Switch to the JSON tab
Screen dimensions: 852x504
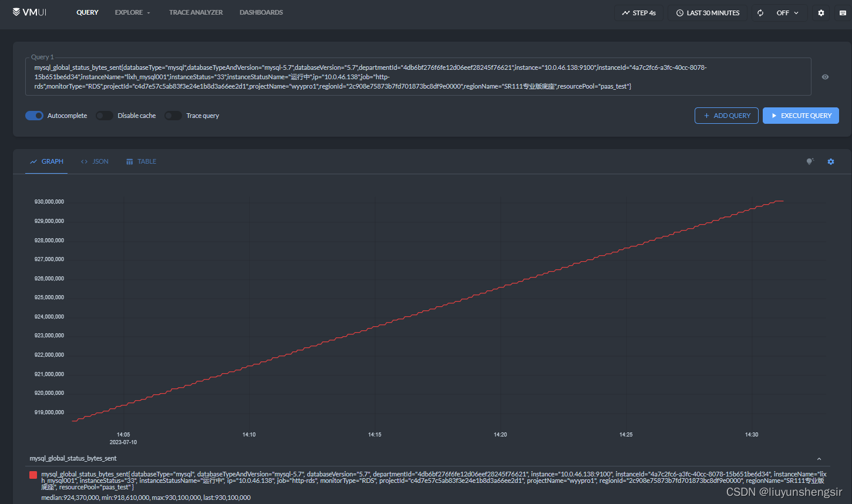pyautogui.click(x=95, y=161)
